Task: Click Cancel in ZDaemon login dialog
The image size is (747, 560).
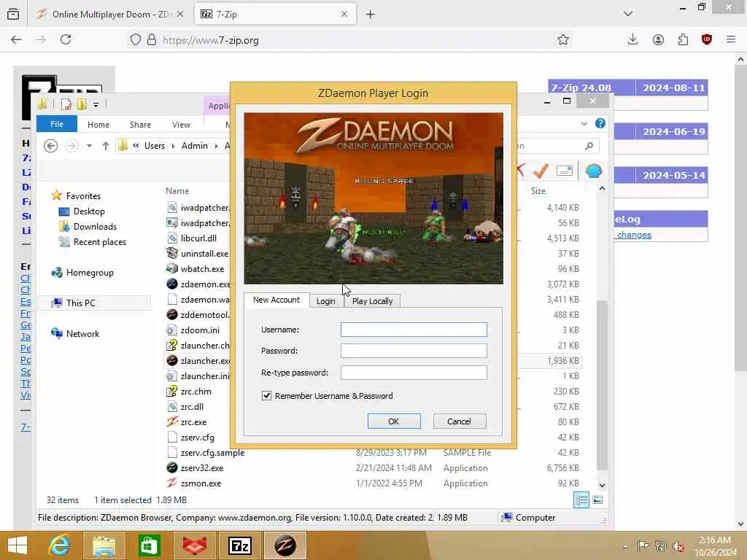Action: (x=460, y=421)
